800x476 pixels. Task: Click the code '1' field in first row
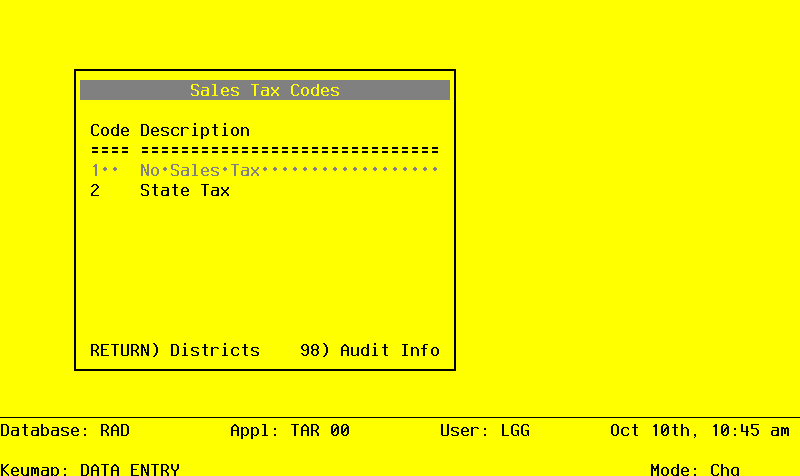click(105, 170)
